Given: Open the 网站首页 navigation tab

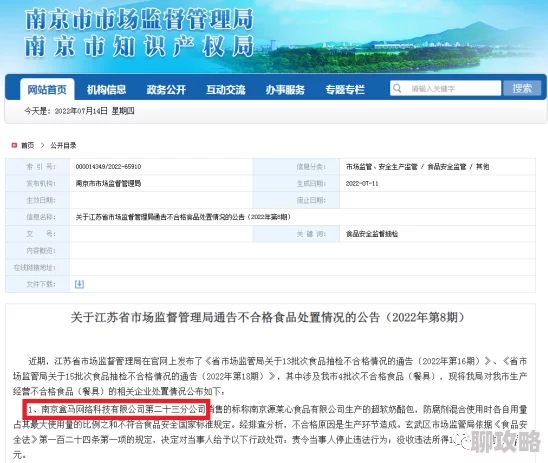Looking at the screenshot, I should click(47, 90).
